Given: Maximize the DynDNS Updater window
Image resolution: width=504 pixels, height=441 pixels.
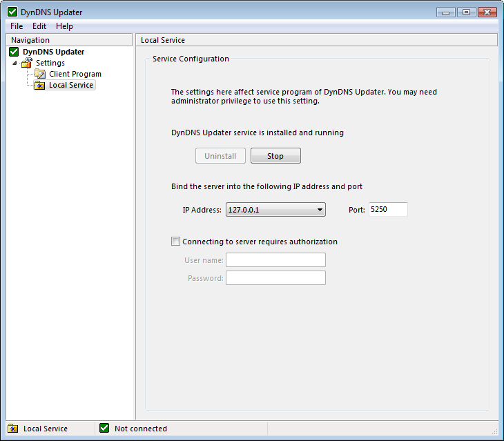Looking at the screenshot, I should pos(466,12).
